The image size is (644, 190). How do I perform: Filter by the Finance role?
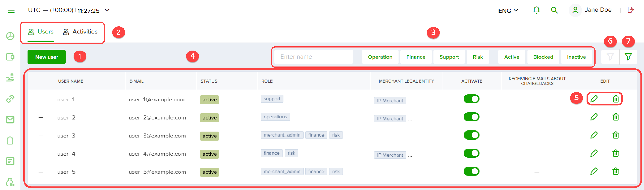point(416,57)
